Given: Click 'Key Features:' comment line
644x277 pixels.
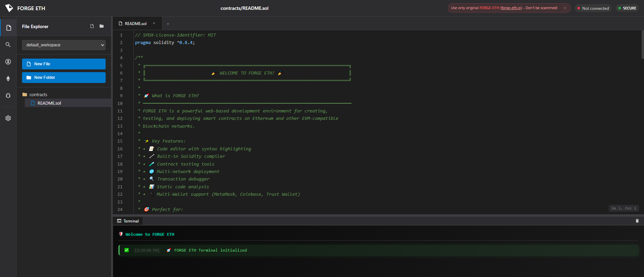Looking at the screenshot, I should tap(169, 141).
